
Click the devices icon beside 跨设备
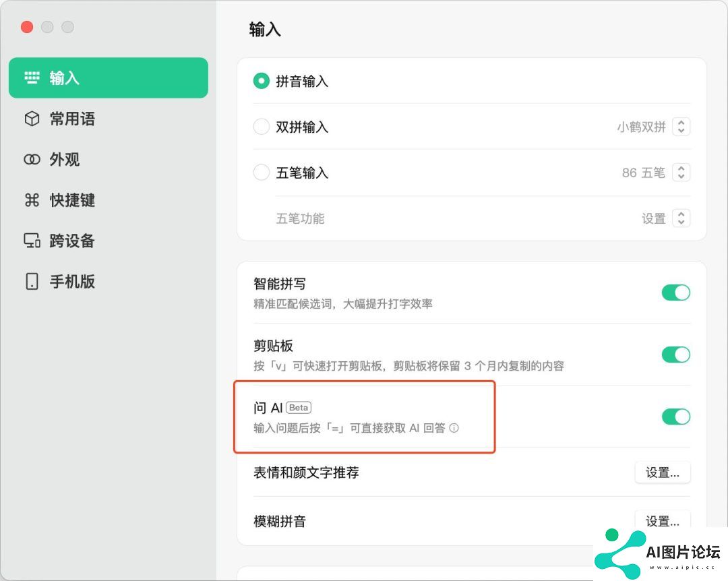point(32,241)
